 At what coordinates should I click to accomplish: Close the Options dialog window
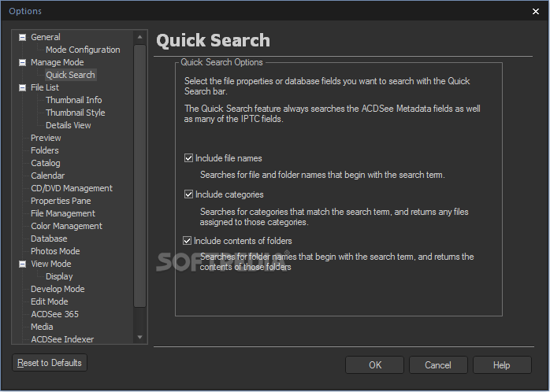(536, 11)
